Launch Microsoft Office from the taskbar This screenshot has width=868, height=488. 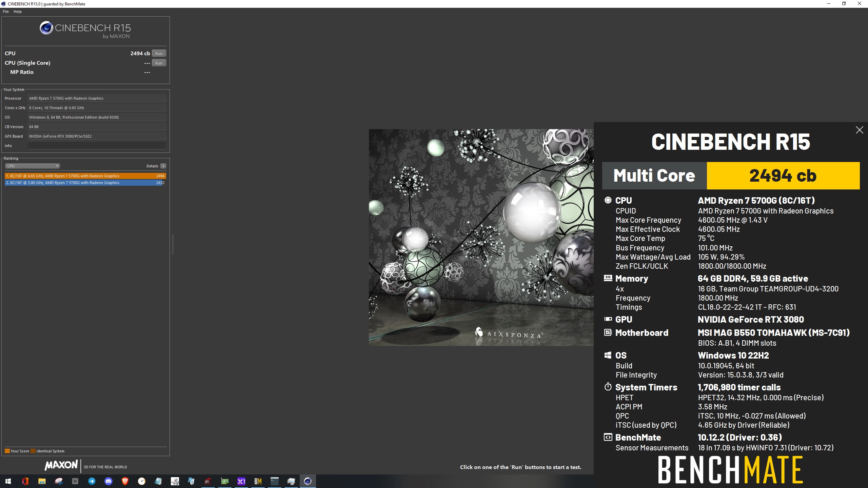[25, 481]
